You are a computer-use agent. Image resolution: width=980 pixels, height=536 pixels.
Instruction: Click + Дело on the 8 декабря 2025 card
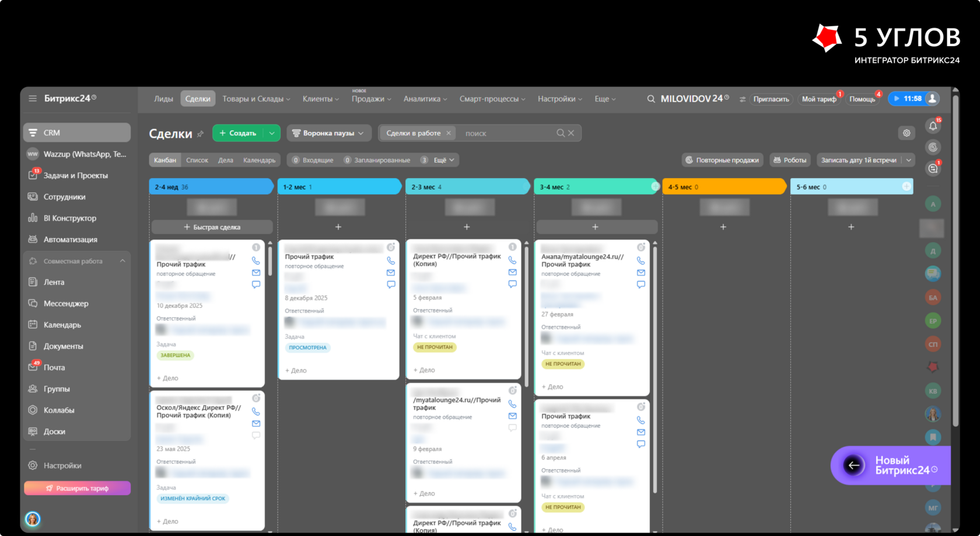tap(296, 370)
